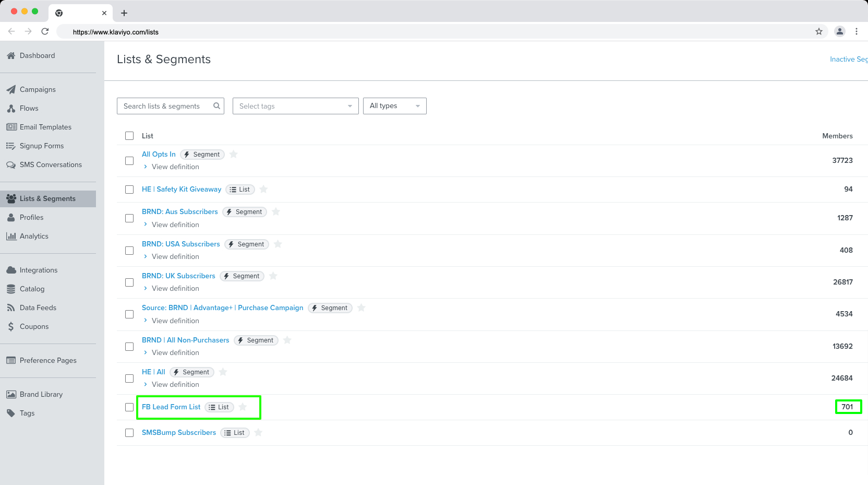Click the Email Templates icon

tap(11, 127)
